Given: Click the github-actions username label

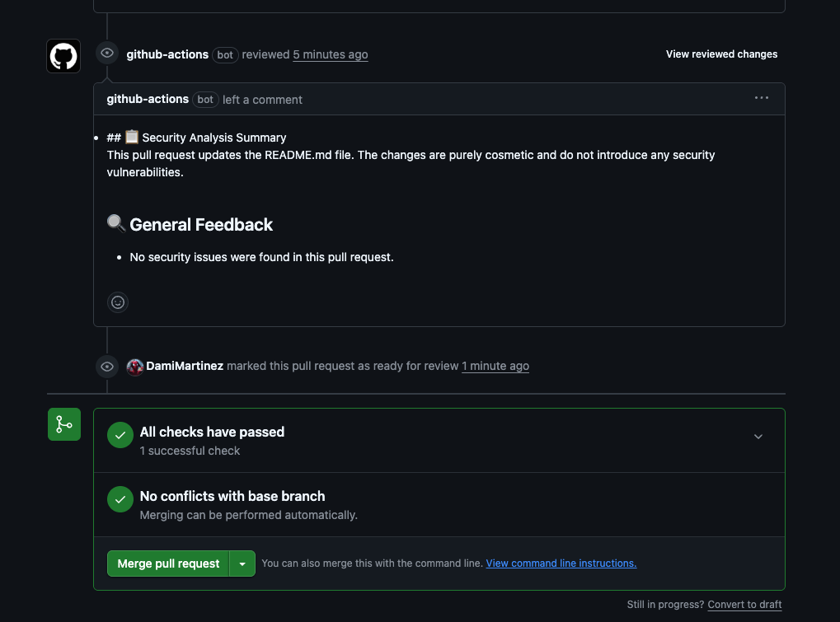Looking at the screenshot, I should point(167,54).
